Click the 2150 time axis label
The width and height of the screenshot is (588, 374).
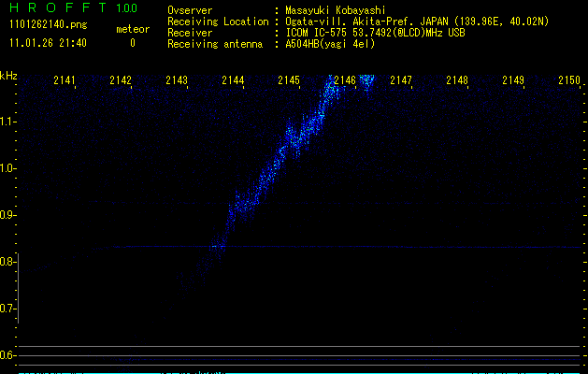click(569, 80)
